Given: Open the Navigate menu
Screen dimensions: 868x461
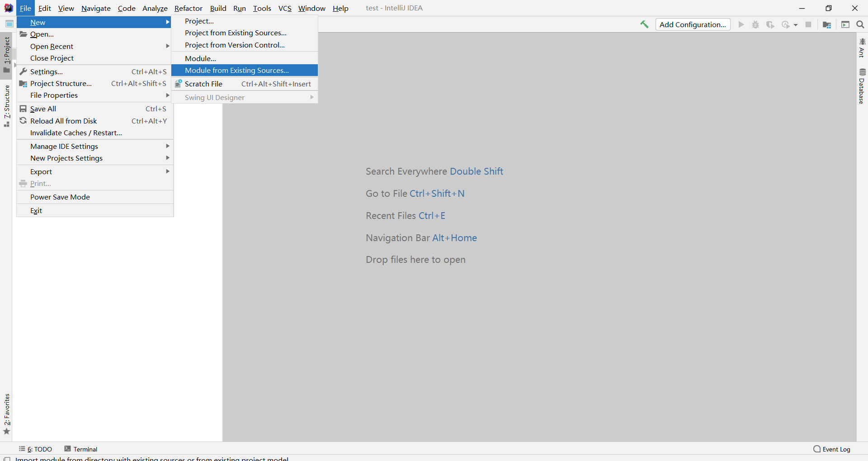Looking at the screenshot, I should point(96,8).
